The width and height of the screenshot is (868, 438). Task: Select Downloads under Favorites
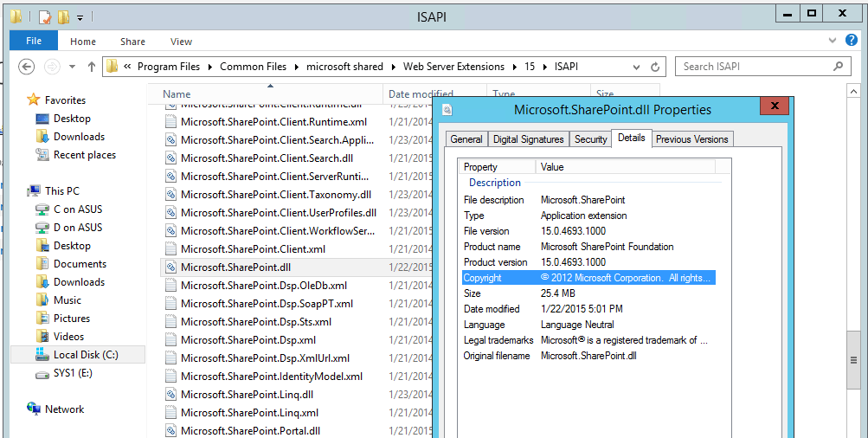coord(79,137)
